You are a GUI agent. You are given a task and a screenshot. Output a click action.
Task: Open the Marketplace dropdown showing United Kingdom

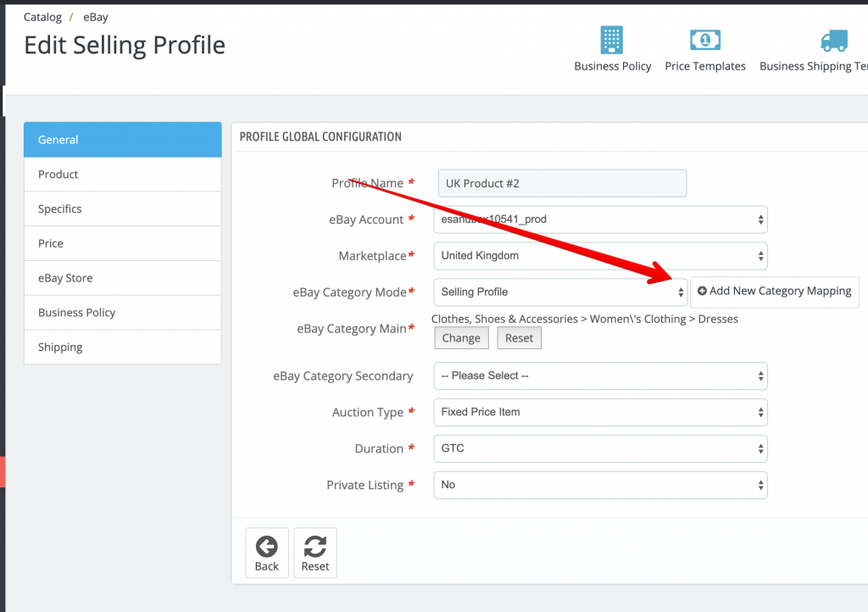600,256
